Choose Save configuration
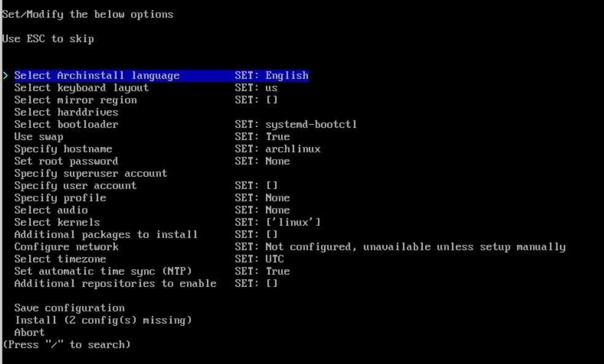This screenshot has height=364, width=604. (69, 308)
